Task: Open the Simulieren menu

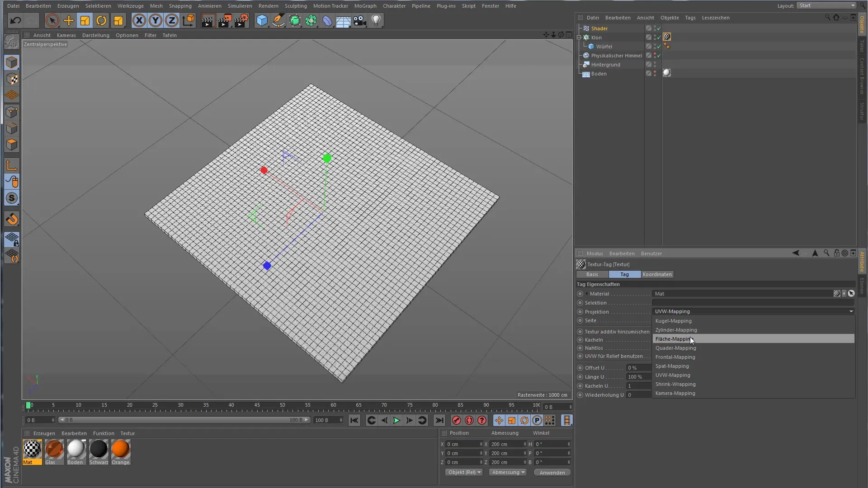Action: coord(240,6)
